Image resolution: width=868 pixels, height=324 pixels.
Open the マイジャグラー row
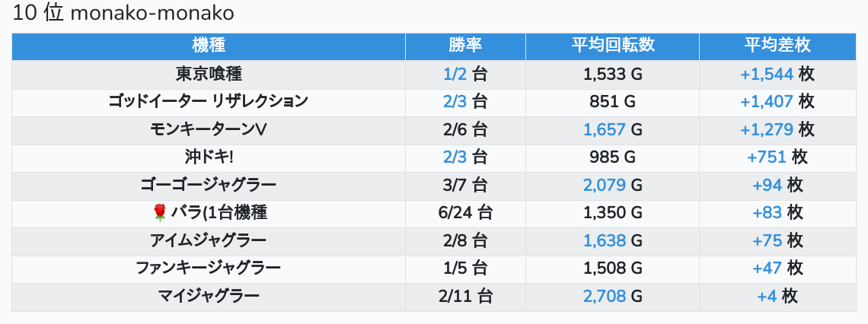pos(433,297)
